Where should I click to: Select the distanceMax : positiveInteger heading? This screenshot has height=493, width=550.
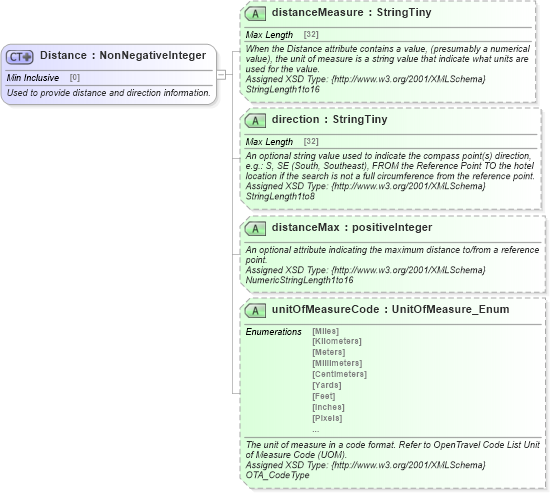coord(352,227)
